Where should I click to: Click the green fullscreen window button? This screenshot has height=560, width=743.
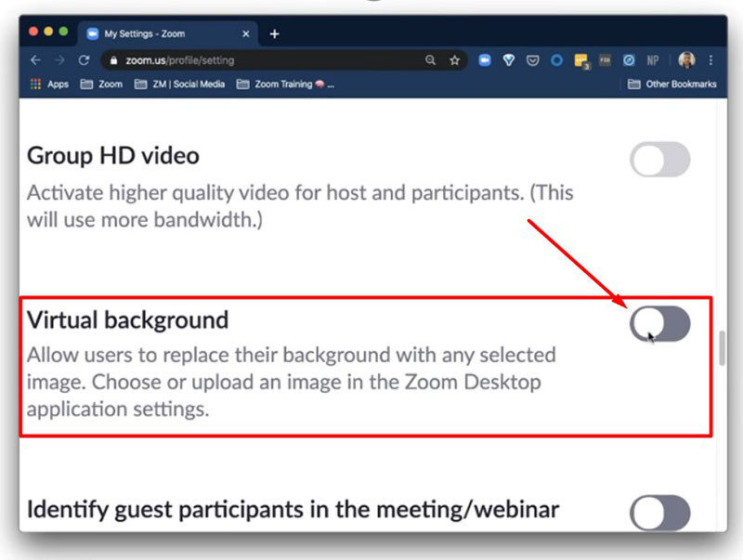coord(63,32)
